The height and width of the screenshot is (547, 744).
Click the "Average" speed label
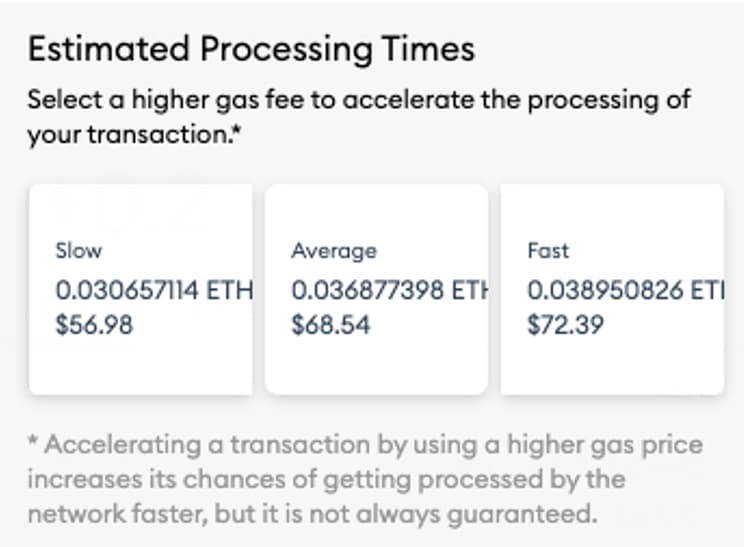[333, 251]
